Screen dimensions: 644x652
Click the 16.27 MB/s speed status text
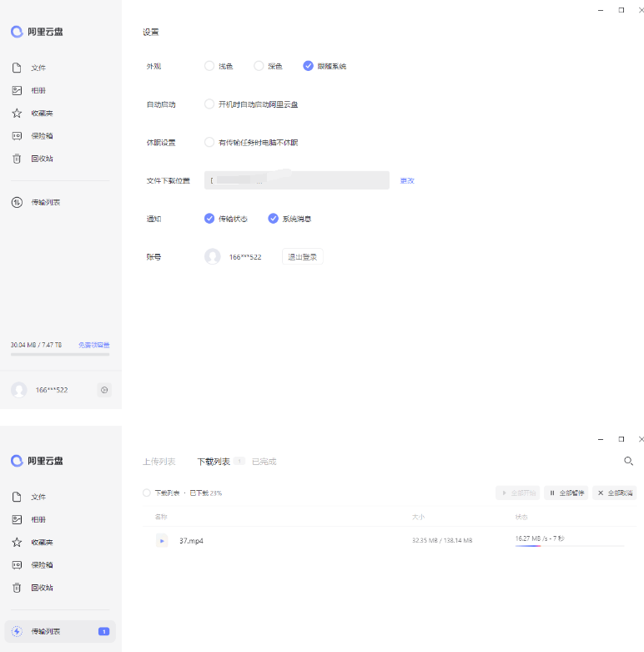coord(540,538)
